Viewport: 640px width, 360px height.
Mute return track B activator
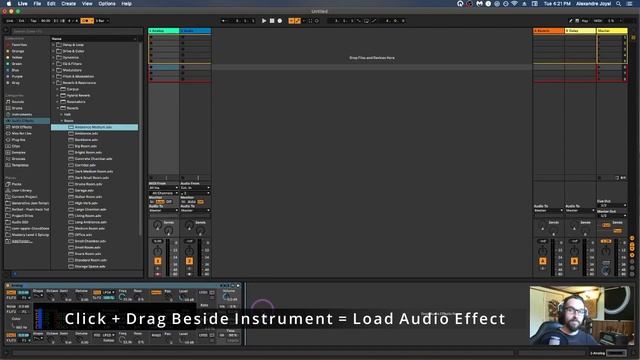[x=574, y=261]
